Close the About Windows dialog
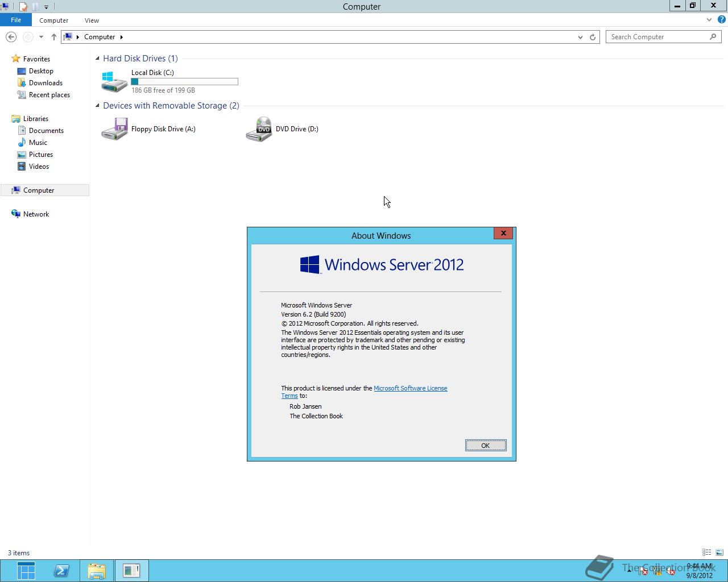This screenshot has width=728, height=582. [503, 233]
